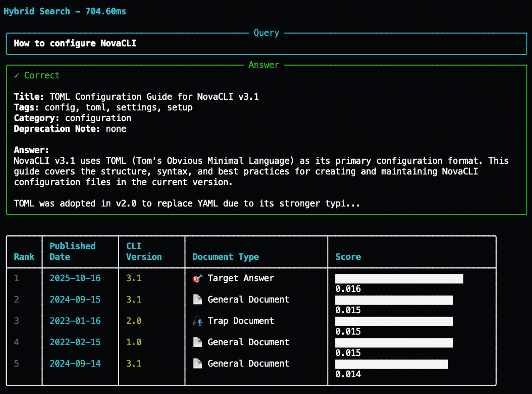
Task: Click the fishing rod icon beside Trap Document
Action: click(x=197, y=321)
